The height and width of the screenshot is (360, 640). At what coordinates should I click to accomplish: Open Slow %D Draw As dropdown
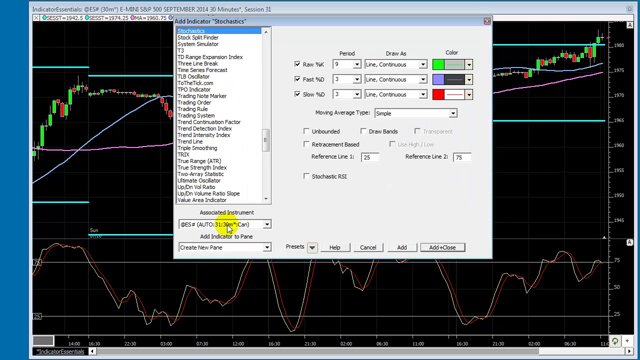point(423,94)
